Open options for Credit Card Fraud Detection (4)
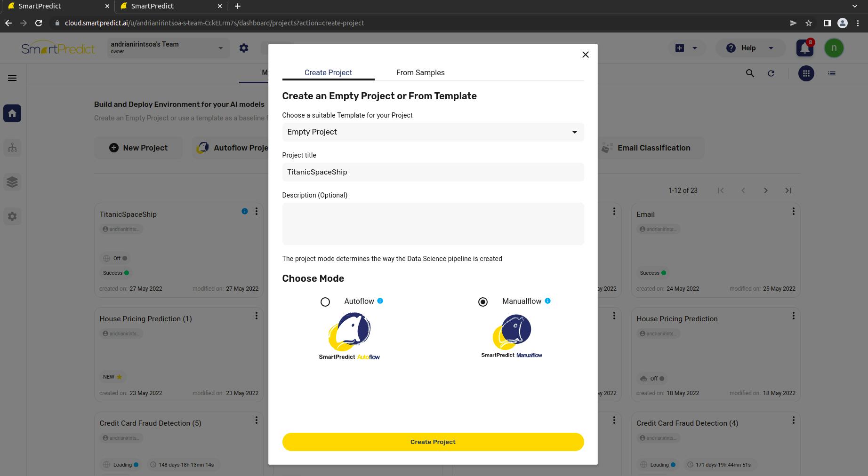 [x=793, y=420]
